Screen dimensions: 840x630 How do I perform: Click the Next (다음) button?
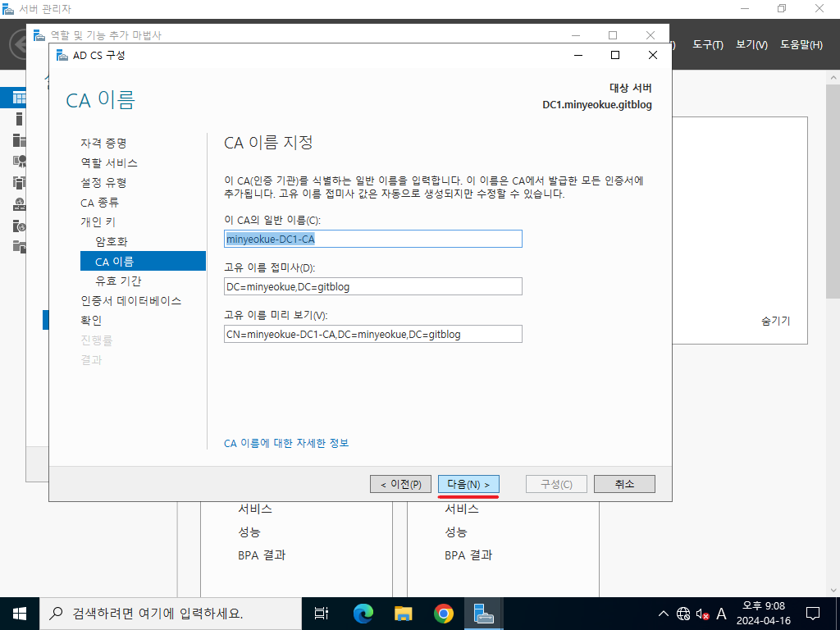pos(468,484)
